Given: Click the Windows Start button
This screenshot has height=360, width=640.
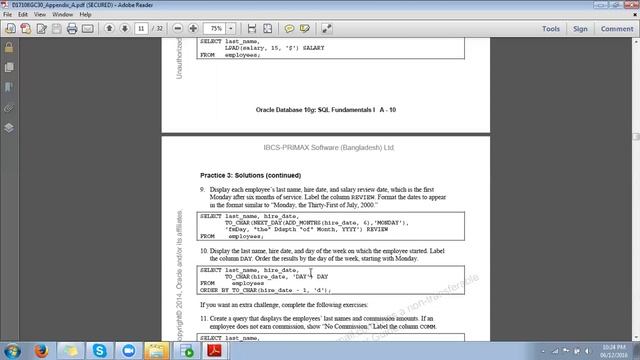Looking at the screenshot, I should [12, 351].
